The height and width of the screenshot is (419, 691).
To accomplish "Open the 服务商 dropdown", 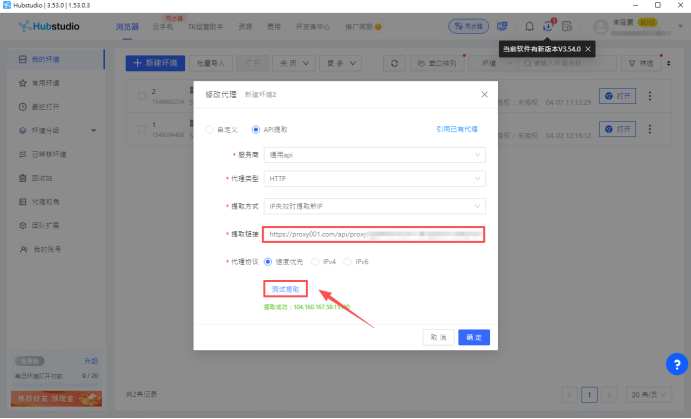I will pyautogui.click(x=375, y=155).
